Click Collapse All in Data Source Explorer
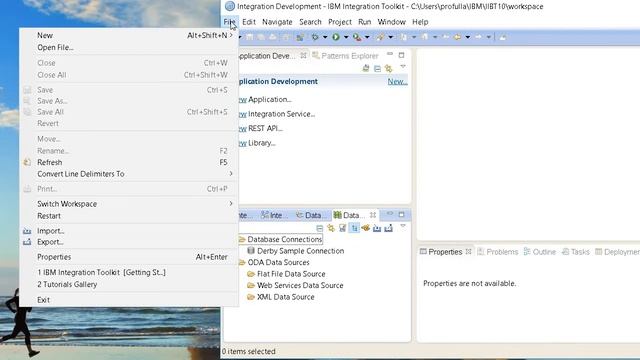640x360 pixels. point(320,228)
